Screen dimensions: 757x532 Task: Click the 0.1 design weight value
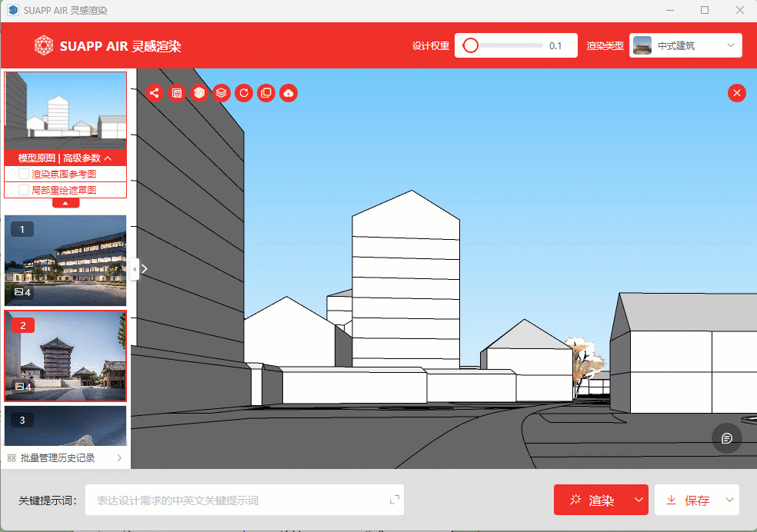(x=555, y=46)
